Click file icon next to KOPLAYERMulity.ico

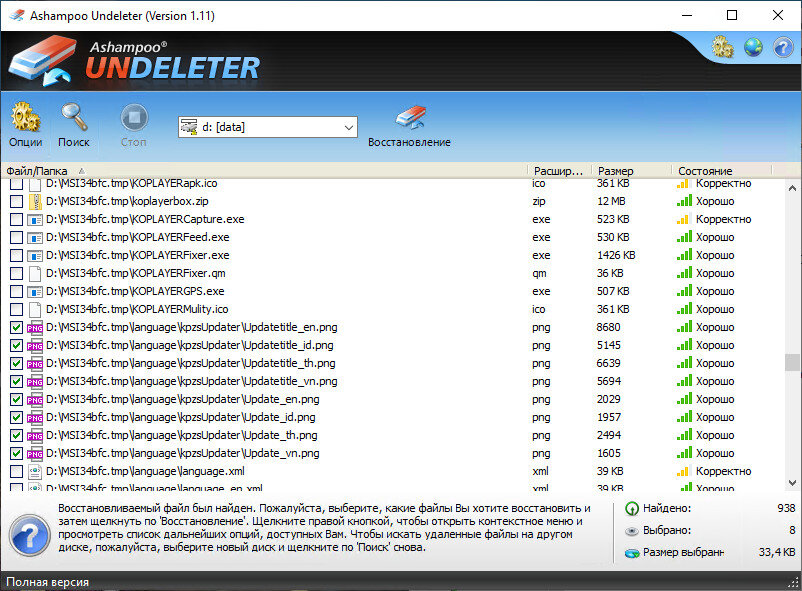pyautogui.click(x=35, y=310)
